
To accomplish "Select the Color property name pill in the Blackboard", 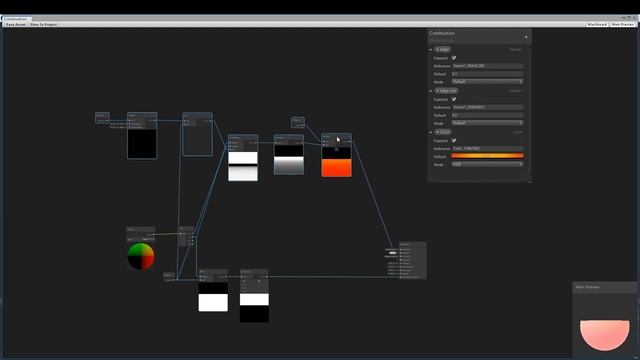I will (443, 132).
